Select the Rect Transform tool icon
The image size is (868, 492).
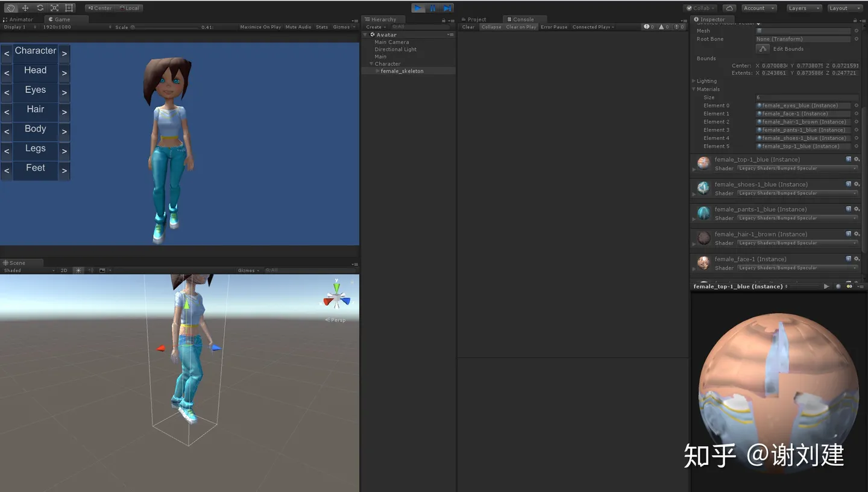(69, 8)
